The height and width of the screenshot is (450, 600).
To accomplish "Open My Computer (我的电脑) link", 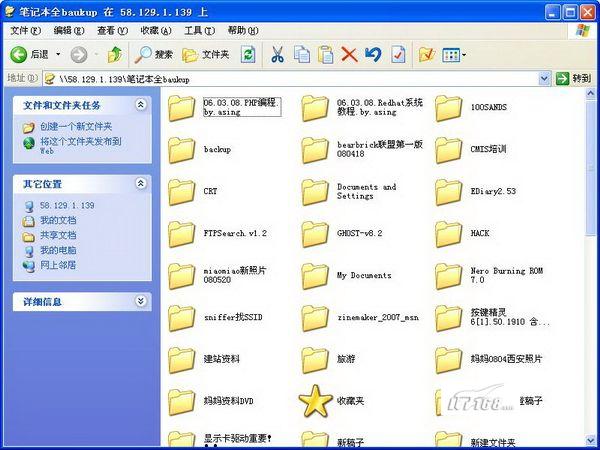I will tap(57, 250).
